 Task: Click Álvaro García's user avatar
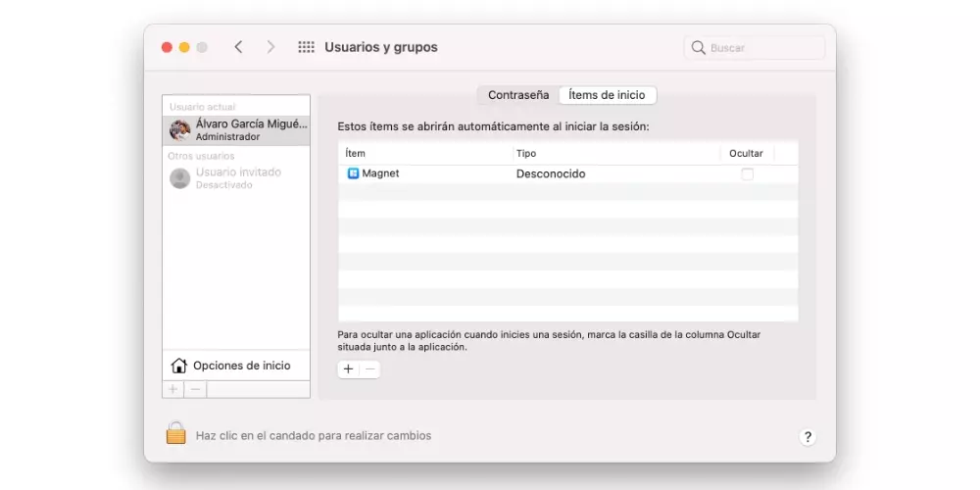tap(180, 130)
